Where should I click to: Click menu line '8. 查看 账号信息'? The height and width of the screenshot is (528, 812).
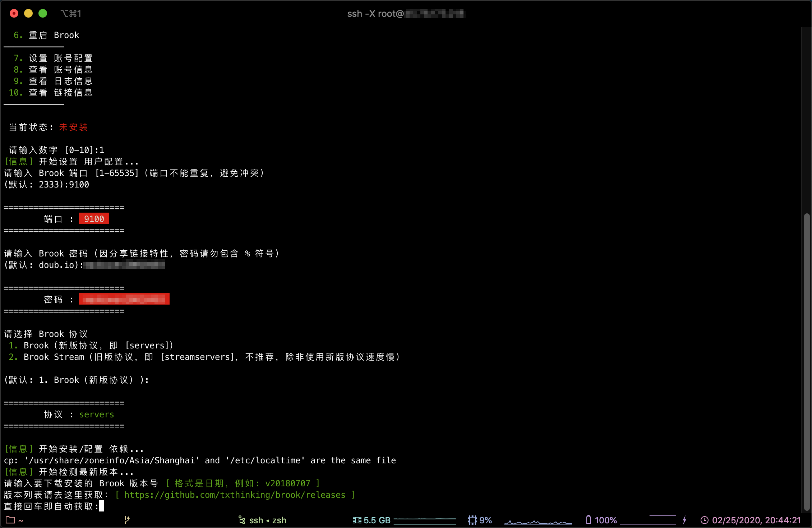[x=53, y=70]
